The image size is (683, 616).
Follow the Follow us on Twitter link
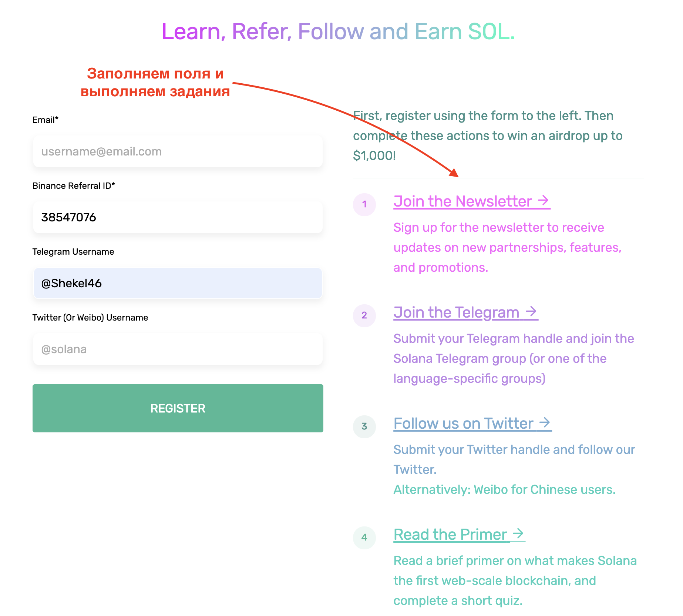click(463, 423)
